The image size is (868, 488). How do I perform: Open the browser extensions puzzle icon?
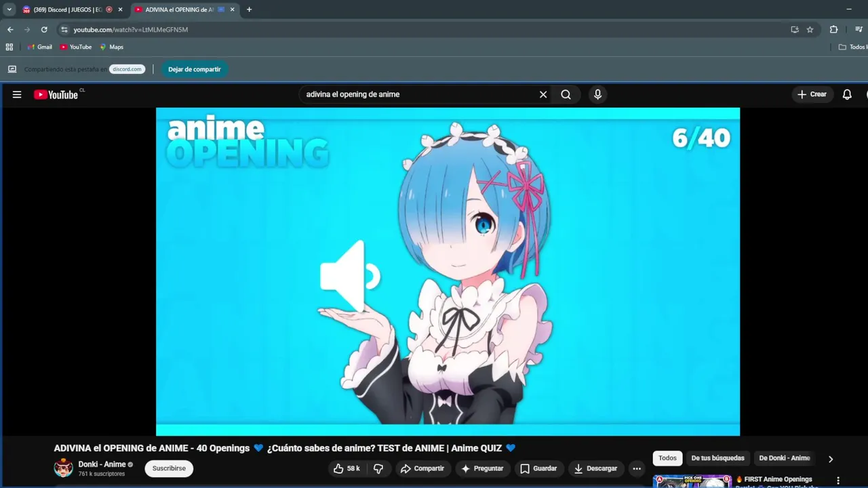834,30
